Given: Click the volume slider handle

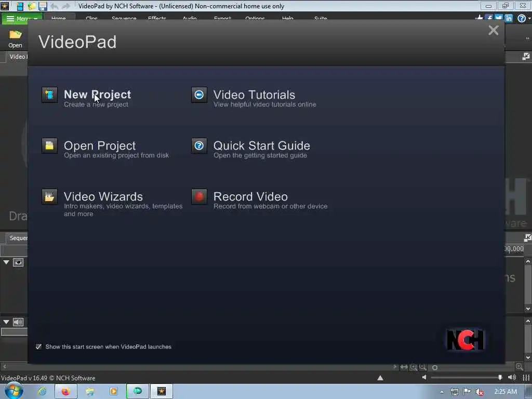Looking at the screenshot, I should pyautogui.click(x=500, y=377).
